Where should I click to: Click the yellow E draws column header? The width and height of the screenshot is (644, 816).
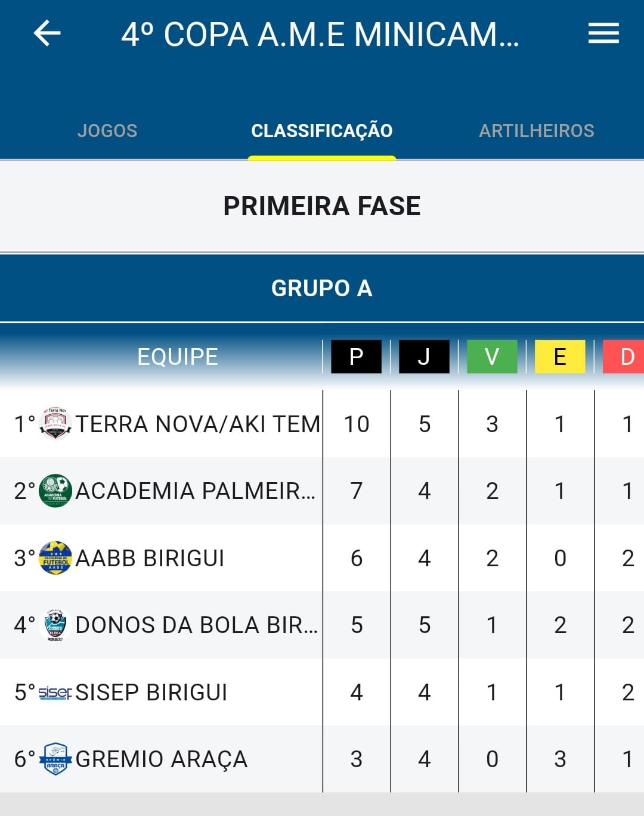click(x=560, y=356)
